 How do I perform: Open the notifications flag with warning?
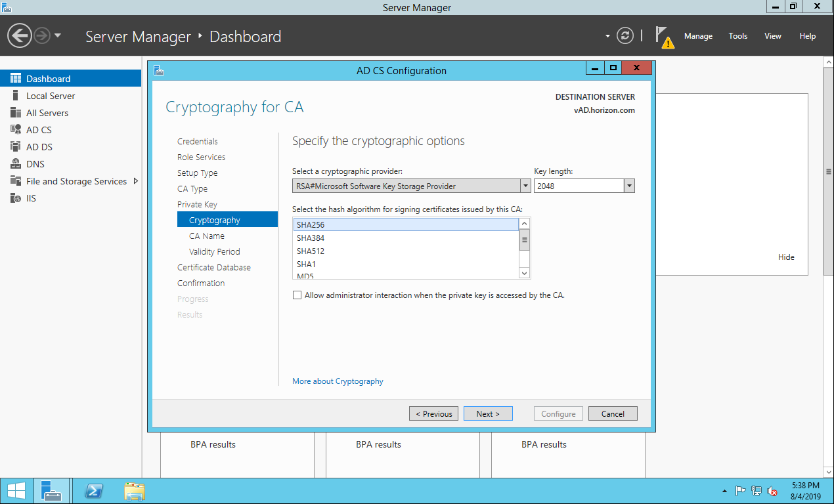(664, 37)
